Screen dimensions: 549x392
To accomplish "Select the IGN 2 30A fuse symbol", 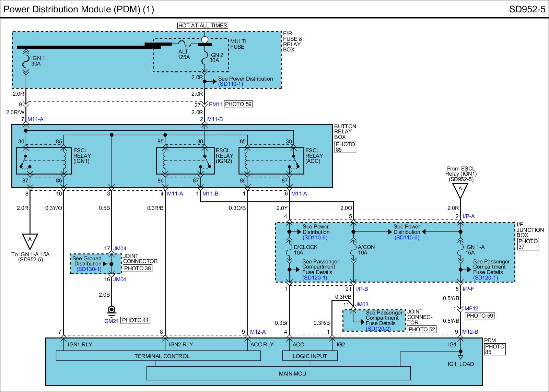I will (x=205, y=58).
